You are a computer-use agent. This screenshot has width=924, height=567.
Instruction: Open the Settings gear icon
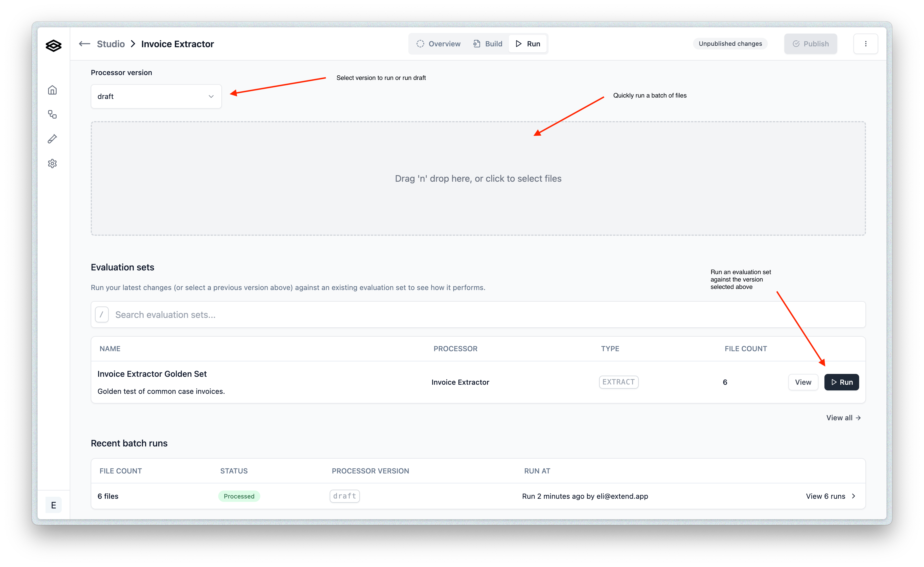[53, 164]
